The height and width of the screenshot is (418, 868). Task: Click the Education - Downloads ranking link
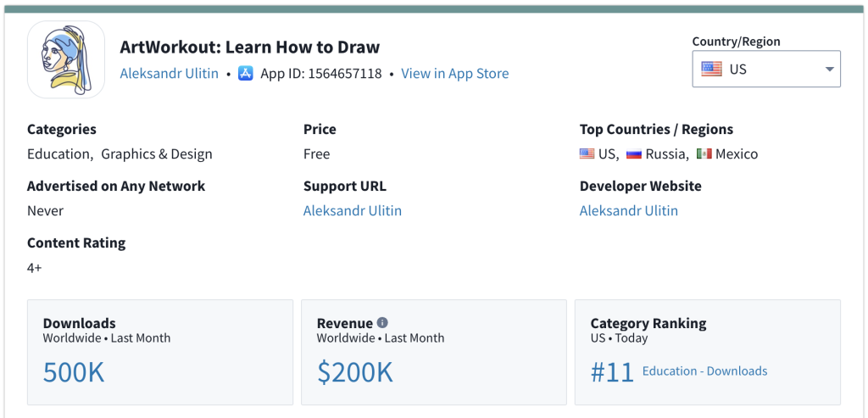coord(704,371)
